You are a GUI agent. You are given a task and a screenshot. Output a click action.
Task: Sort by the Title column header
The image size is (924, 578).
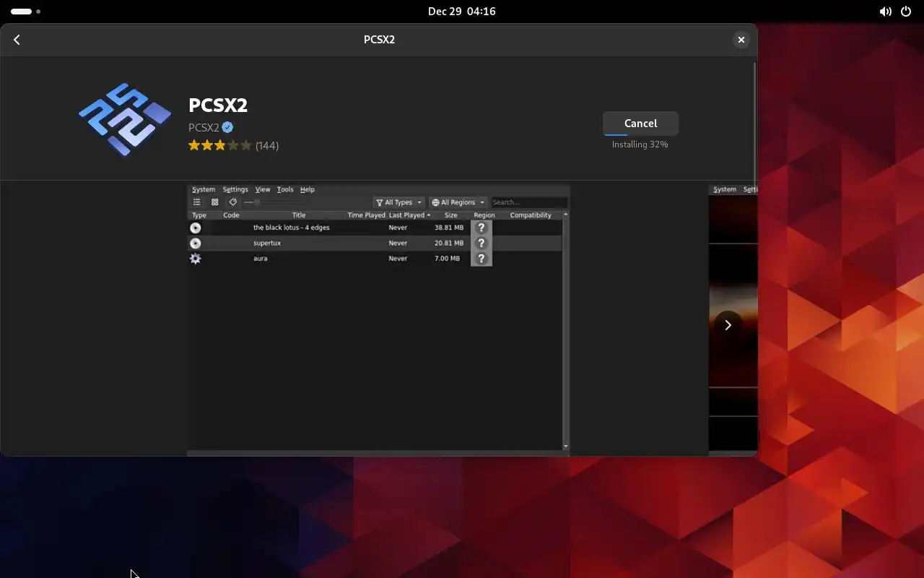(299, 215)
